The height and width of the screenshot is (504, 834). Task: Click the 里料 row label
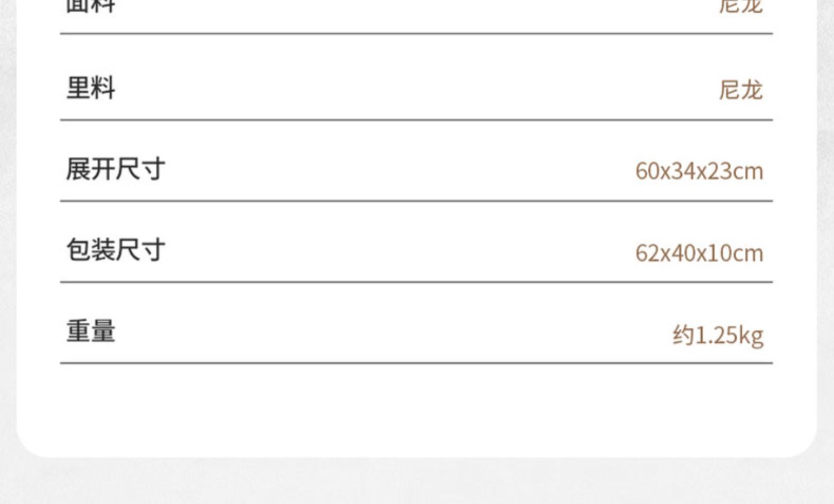pyautogui.click(x=91, y=88)
